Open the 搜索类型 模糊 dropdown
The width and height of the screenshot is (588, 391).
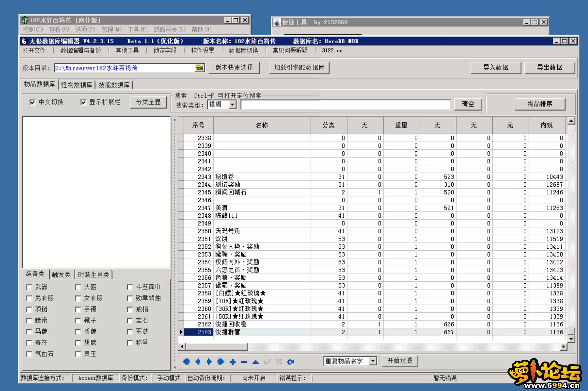tap(233, 104)
